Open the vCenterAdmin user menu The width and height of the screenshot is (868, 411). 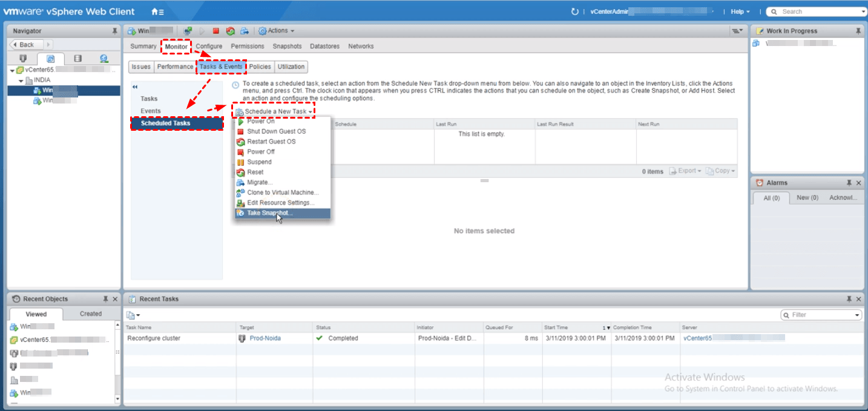coord(652,12)
